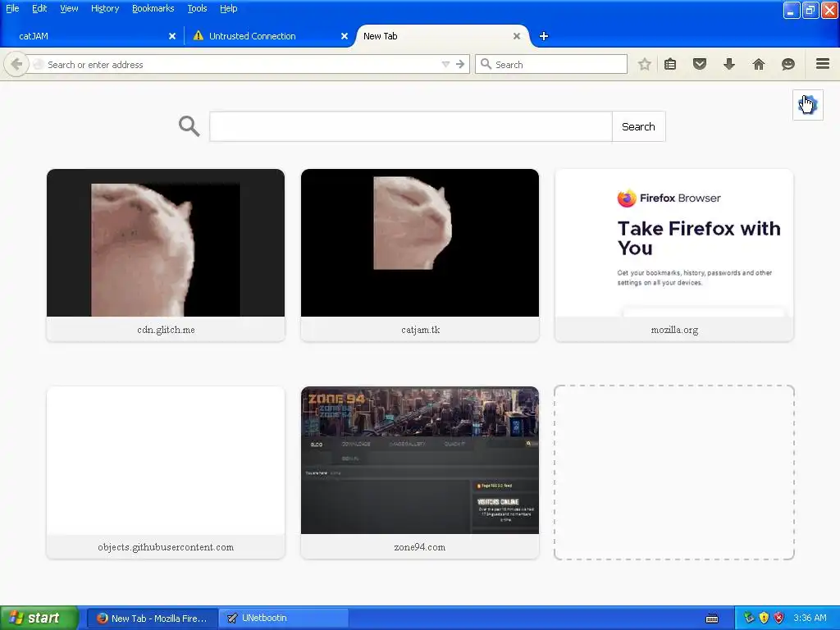Open the Tools menu
This screenshot has width=840, height=630.
point(197,8)
